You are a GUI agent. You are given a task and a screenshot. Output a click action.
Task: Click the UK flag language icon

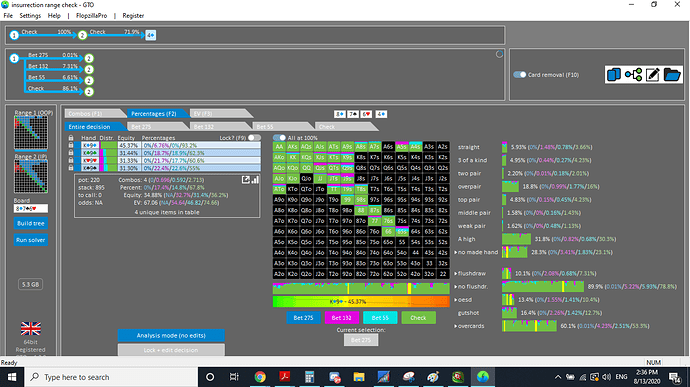point(31,328)
